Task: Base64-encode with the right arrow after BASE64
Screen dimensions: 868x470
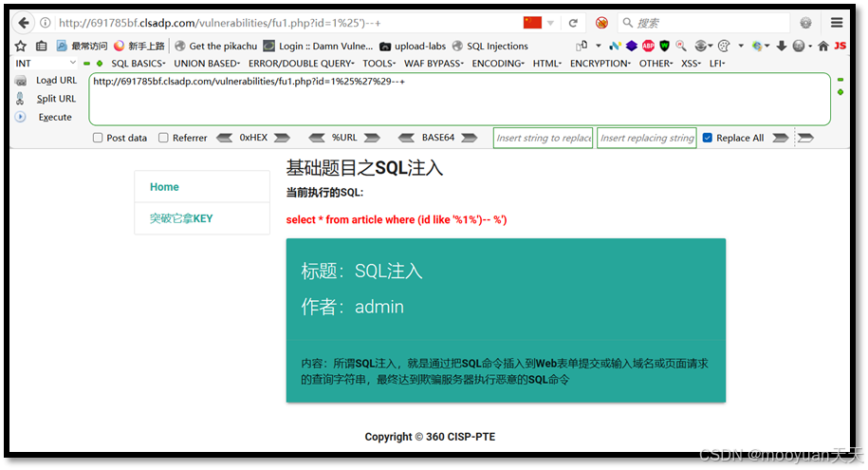Action: (x=469, y=138)
